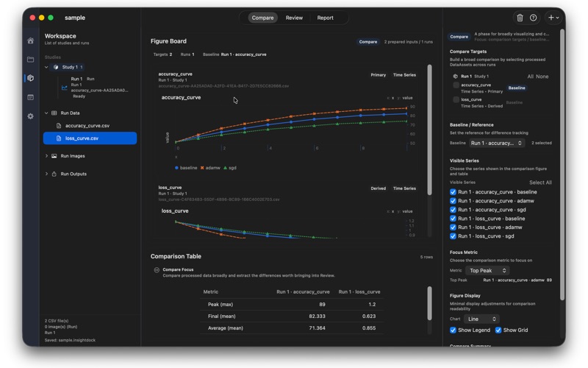Open the help question mark icon

click(x=533, y=18)
